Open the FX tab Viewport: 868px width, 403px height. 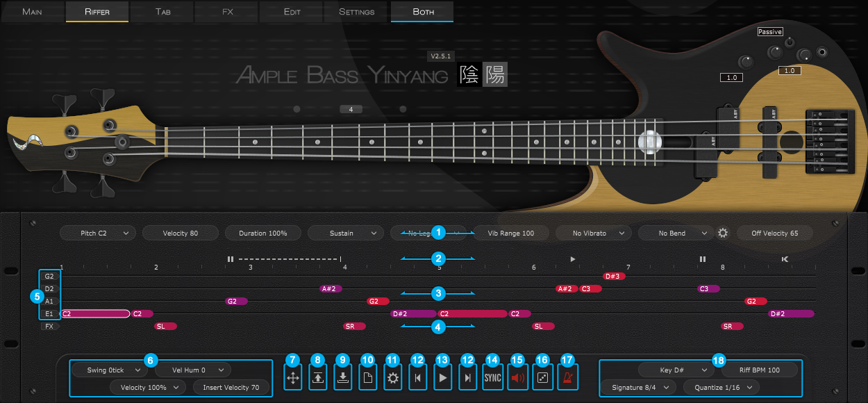coord(227,12)
